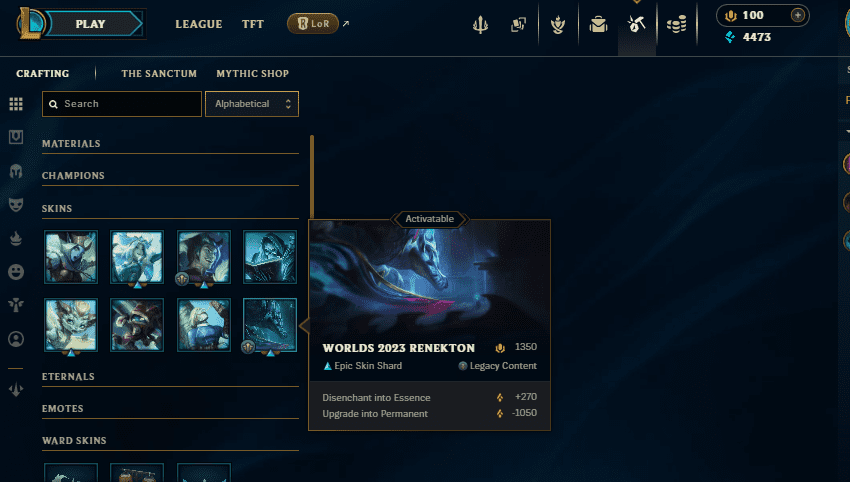Viewport: 850px width, 482px height.
Task: Open the Mythic Shop tab
Action: [253, 73]
